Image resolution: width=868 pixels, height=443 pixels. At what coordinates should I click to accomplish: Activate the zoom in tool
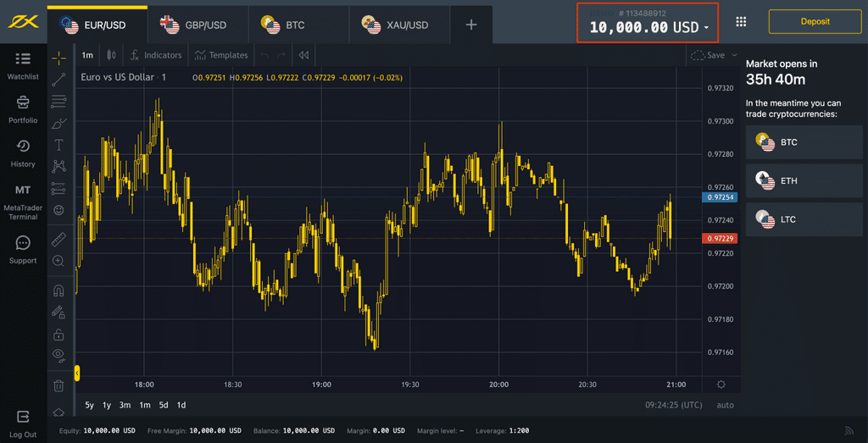tap(58, 261)
